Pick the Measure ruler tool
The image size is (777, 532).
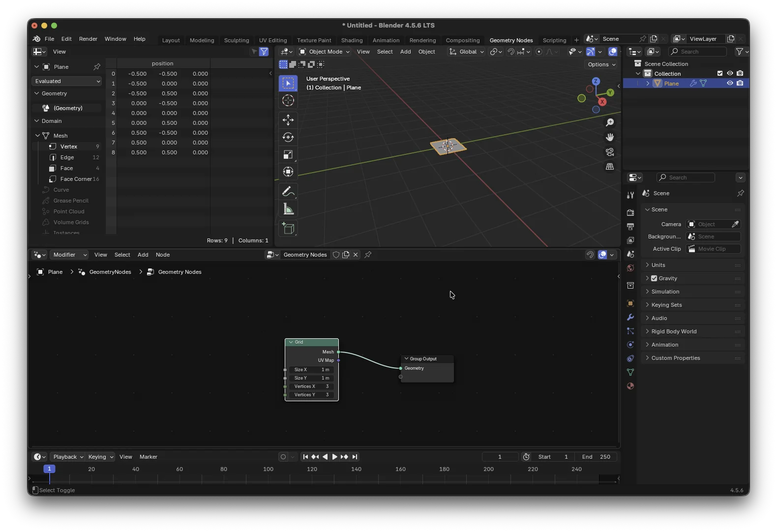pos(288,210)
